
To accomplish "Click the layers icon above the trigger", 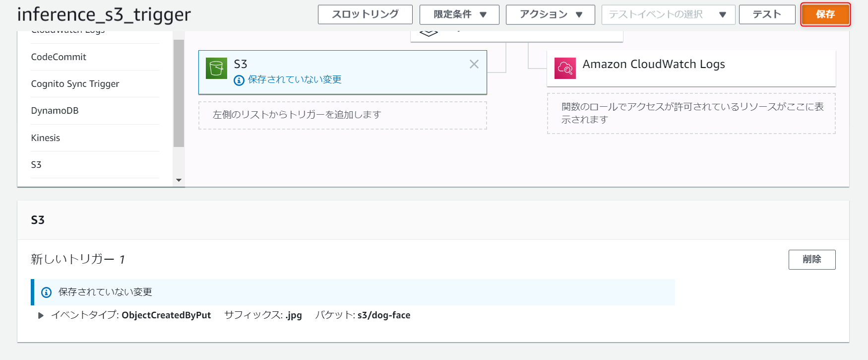I will (429, 33).
